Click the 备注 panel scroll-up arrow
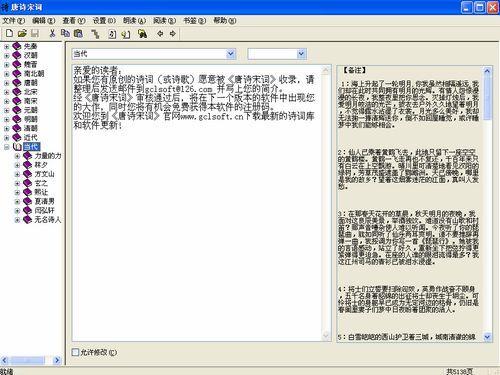Viewport: 500px width, 375px height. (x=487, y=71)
